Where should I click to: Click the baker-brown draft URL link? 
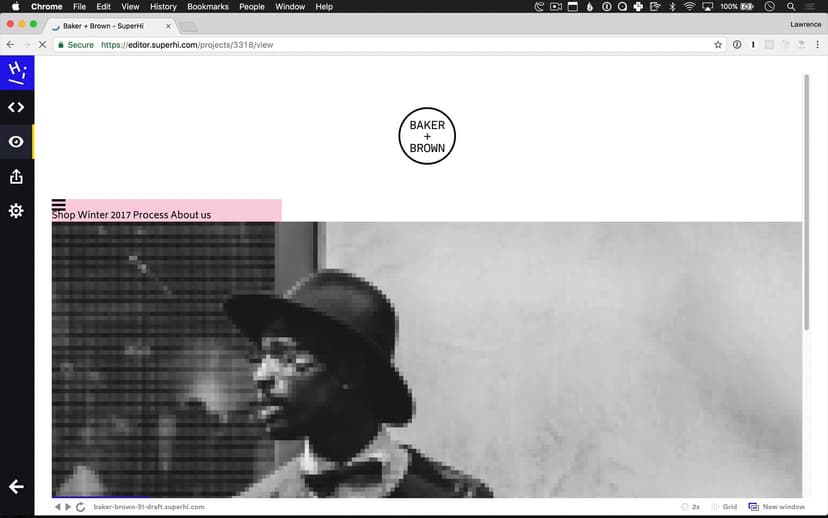coord(149,507)
